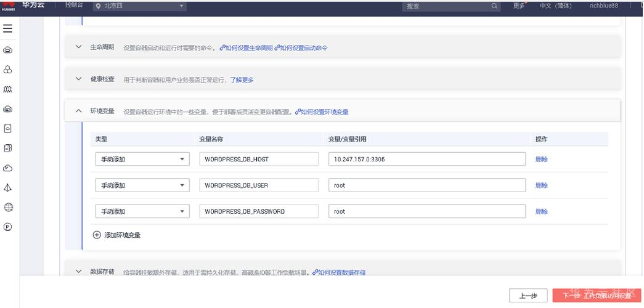This screenshot has width=644, height=308.
Task: Open the 如何设置数据存储 help link
Action: [x=339, y=272]
